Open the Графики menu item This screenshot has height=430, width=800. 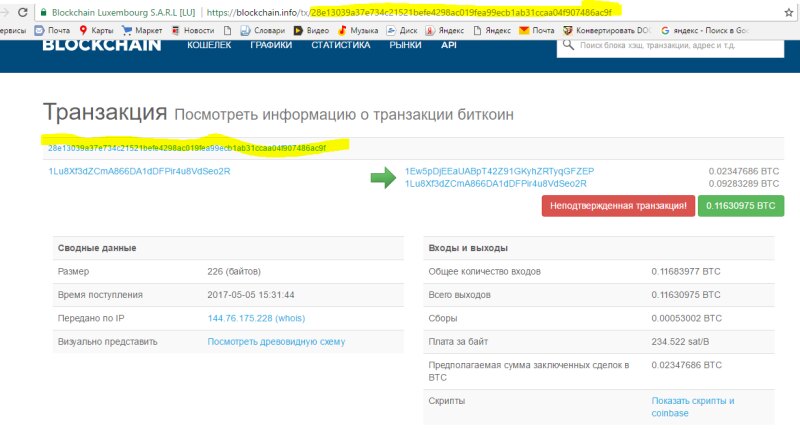[271, 46]
